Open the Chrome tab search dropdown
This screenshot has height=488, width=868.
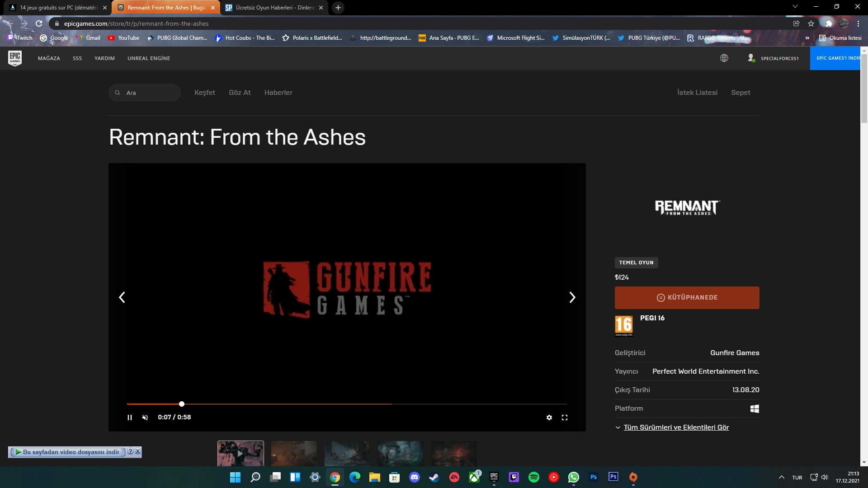pyautogui.click(x=795, y=7)
